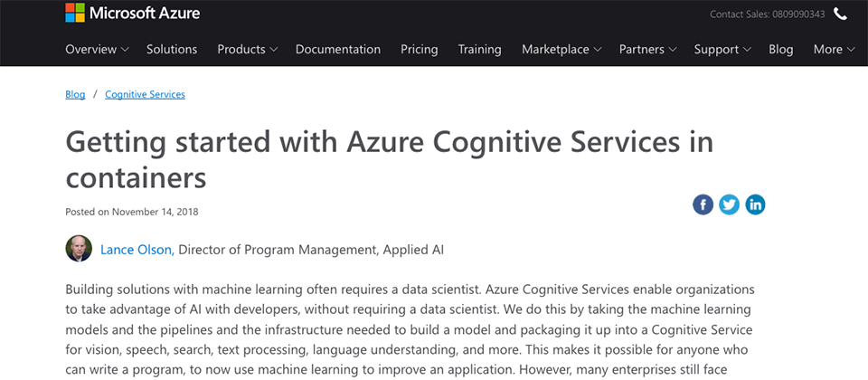Expand the Partners menu
Screen dimensions: 868x380
pos(647,49)
